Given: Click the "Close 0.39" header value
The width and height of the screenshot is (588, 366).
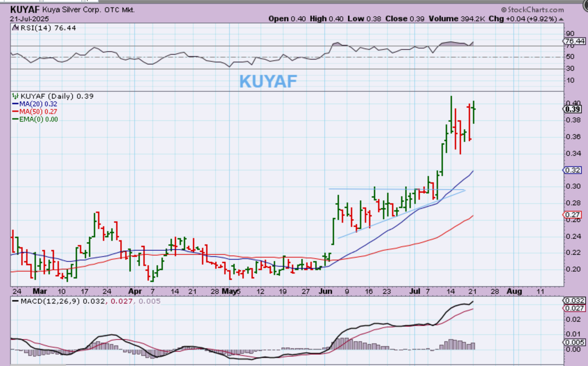Looking at the screenshot, I should [405, 19].
